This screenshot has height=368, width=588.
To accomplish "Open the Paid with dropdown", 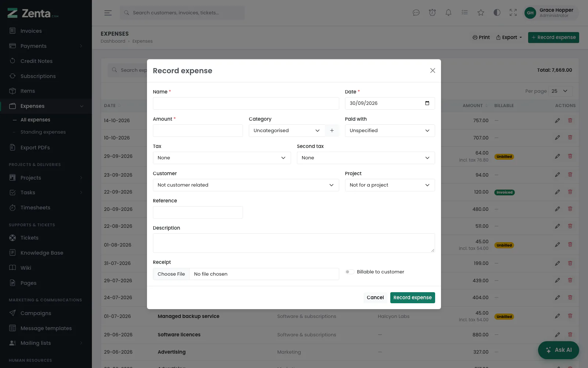I will point(390,131).
